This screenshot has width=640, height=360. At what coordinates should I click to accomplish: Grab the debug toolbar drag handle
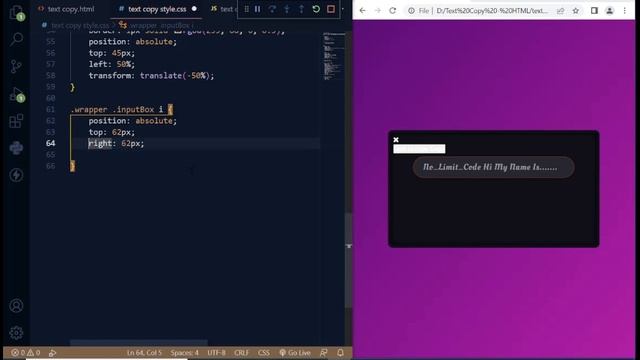click(246, 9)
